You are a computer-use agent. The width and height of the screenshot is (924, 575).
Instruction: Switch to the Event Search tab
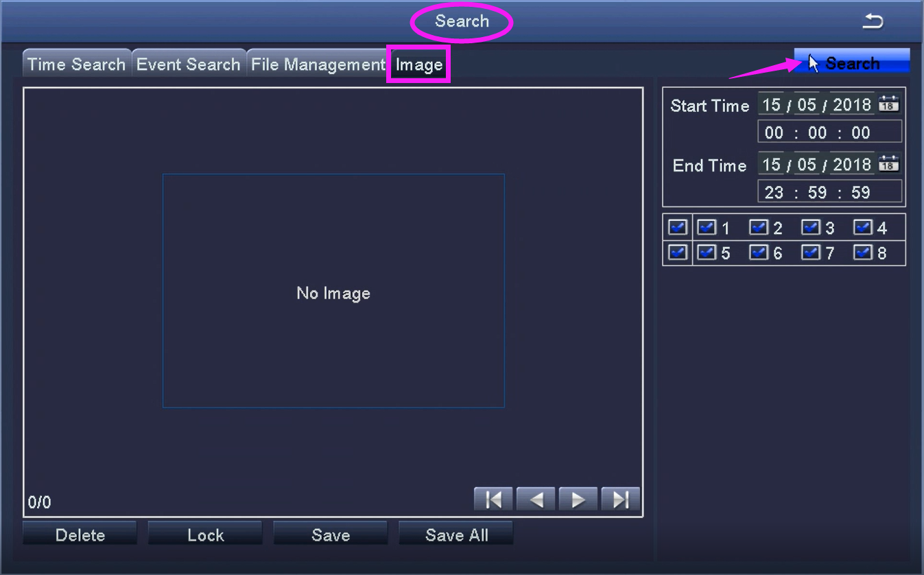tap(189, 64)
